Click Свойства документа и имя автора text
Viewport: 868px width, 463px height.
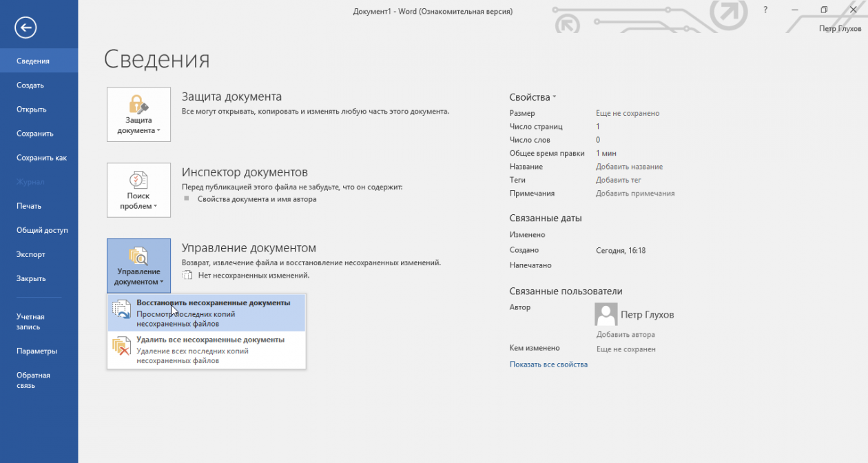(x=257, y=199)
